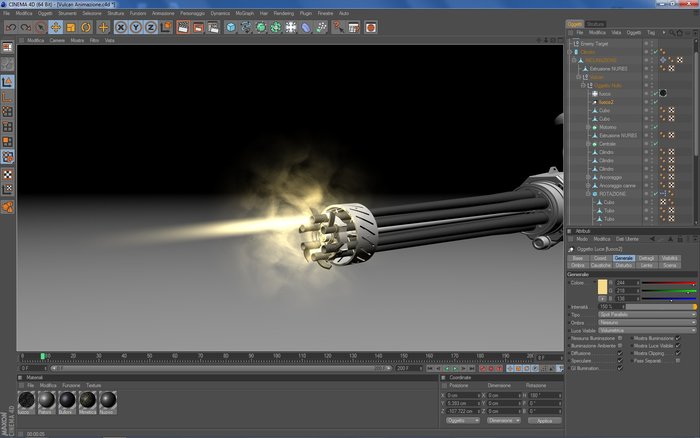Click the Z axis lock icon

coord(151,28)
